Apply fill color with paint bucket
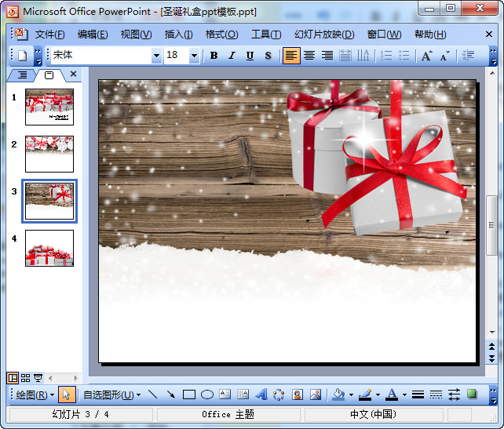Viewport: 504px width, 429px height. (x=339, y=394)
